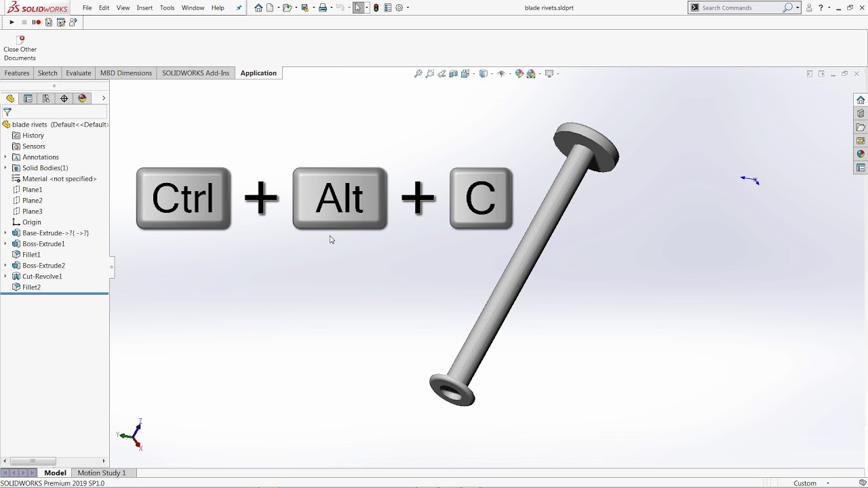
Task: Expand the Solid Bodies(1) node
Action: [x=5, y=168]
